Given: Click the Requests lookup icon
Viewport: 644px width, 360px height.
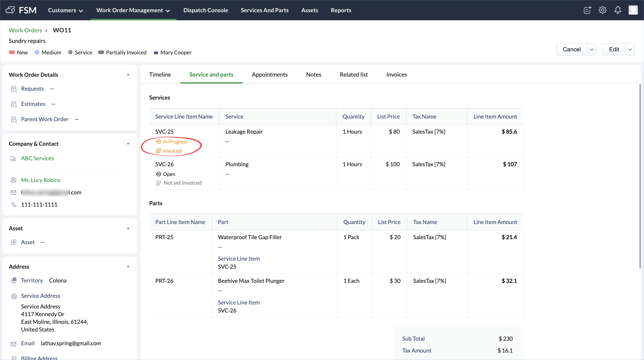Looking at the screenshot, I should coord(14,89).
